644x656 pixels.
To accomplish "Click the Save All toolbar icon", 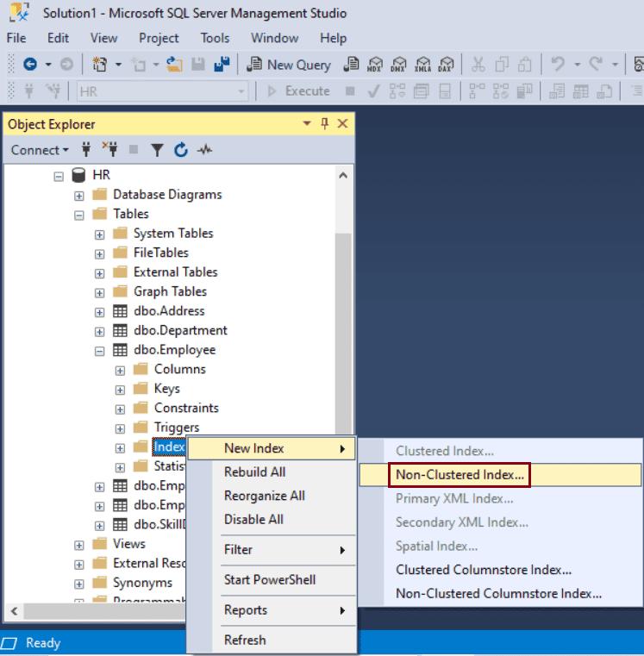I will pos(222,65).
